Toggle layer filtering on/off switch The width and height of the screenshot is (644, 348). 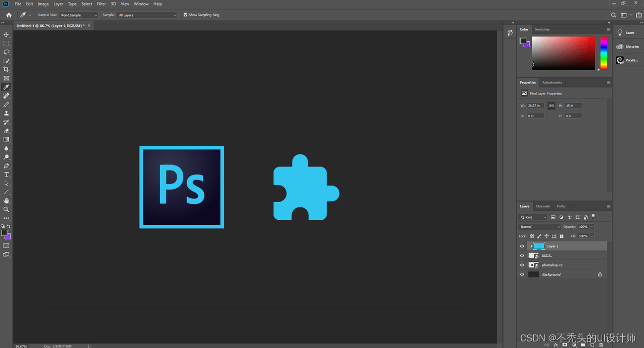click(593, 216)
